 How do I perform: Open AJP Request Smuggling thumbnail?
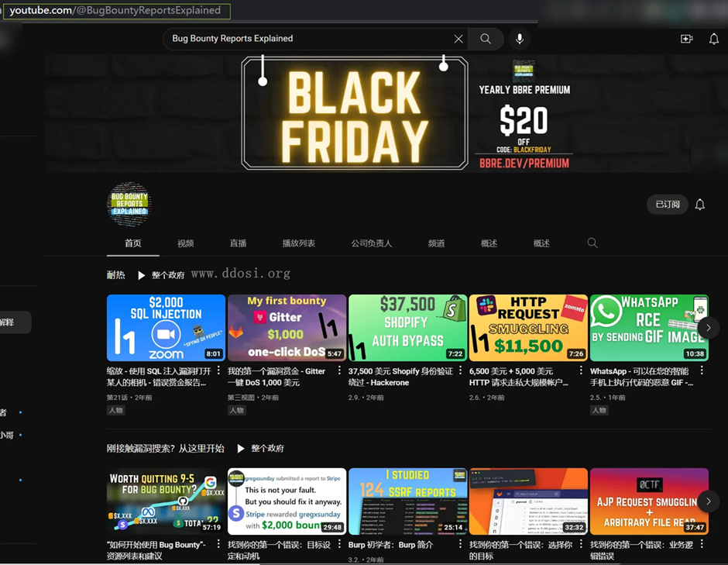pyautogui.click(x=649, y=501)
